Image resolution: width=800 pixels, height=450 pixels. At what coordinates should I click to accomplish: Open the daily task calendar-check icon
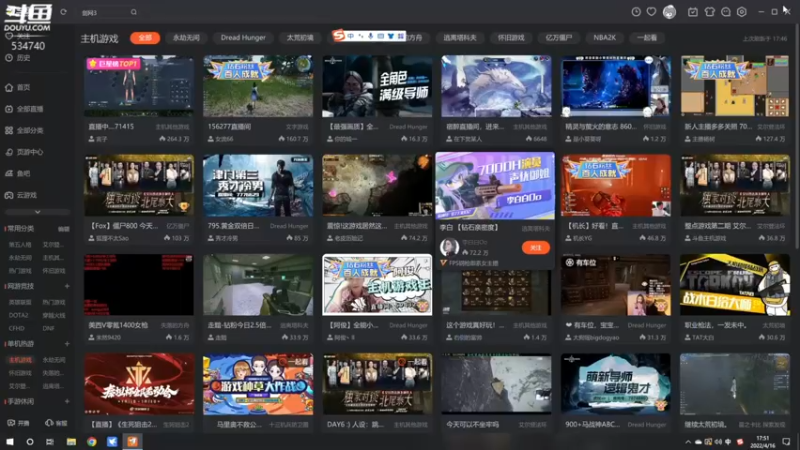[693, 12]
